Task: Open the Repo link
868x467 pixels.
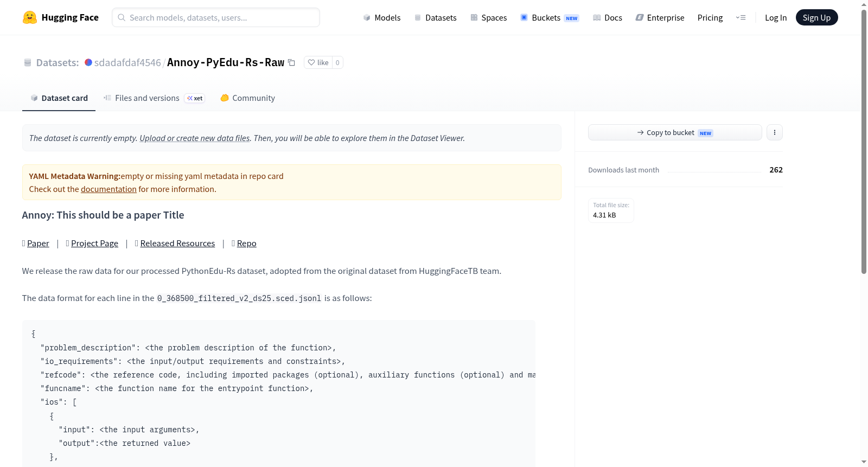Action: point(247,244)
